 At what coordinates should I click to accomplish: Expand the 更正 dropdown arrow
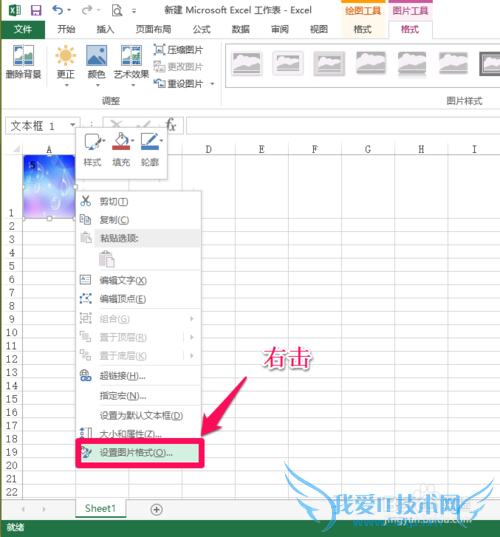(67, 85)
